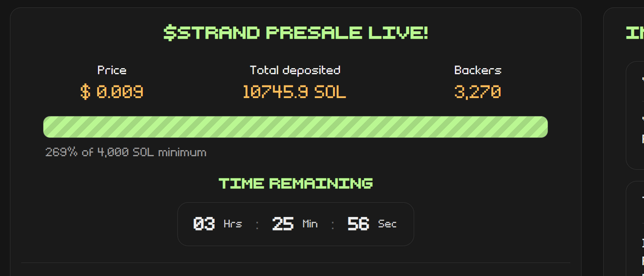
Task: Click the $STRAND PRESALE LIVE! heading
Action: [x=296, y=33]
